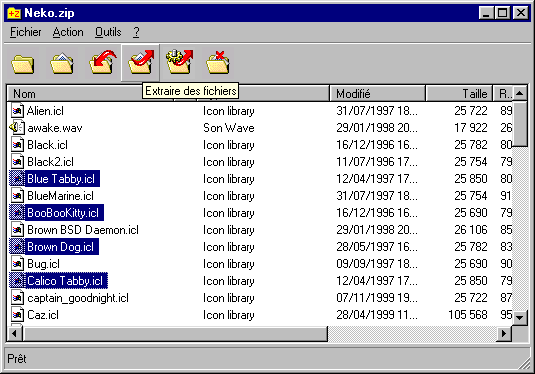Image resolution: width=535 pixels, height=374 pixels.
Task: Click the delete files red X toolbar icon
Action: tap(218, 62)
